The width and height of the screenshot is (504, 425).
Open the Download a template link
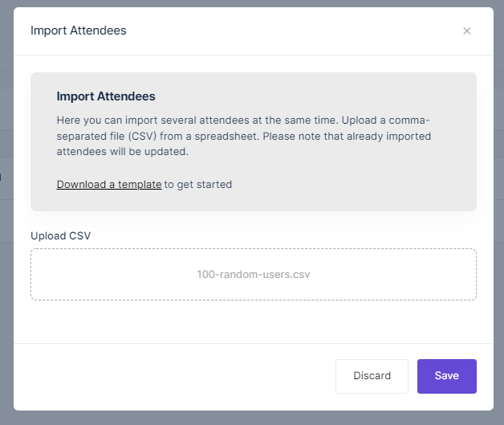(109, 184)
